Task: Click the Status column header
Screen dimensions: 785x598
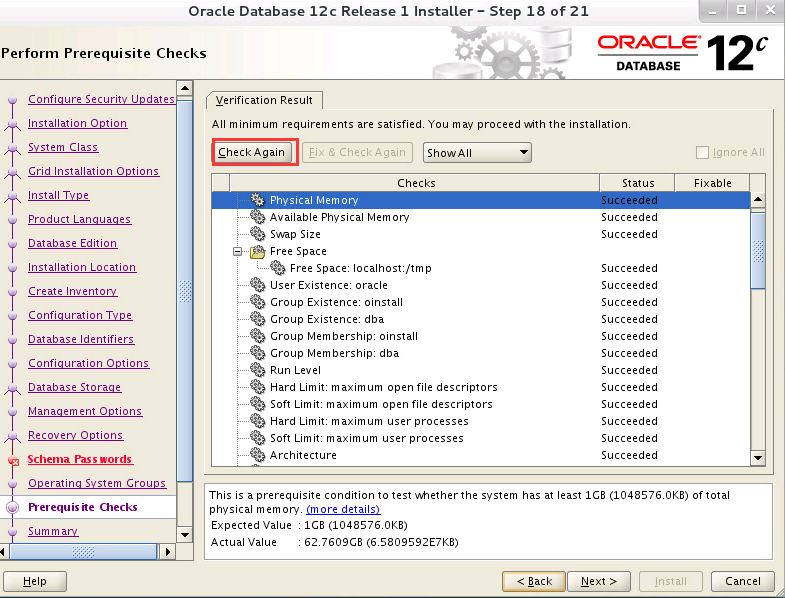Action: click(637, 183)
